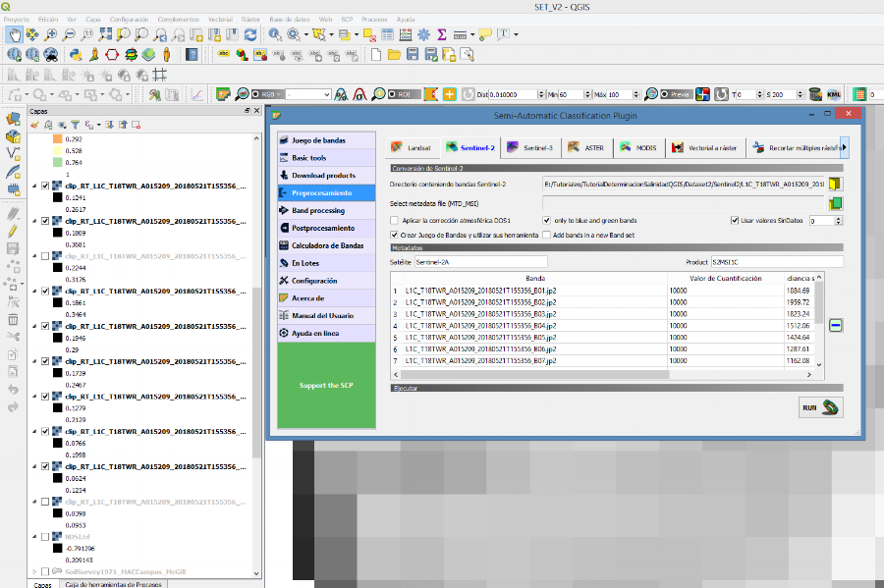Click the band table horizontal scrollbar
Screen dimensions: 884x588
(x=534, y=374)
